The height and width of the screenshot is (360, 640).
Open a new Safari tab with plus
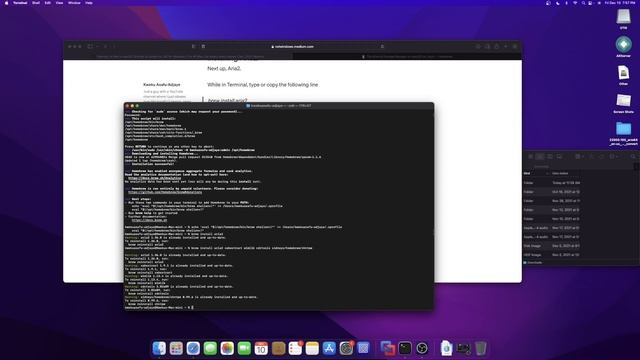coord(506,47)
